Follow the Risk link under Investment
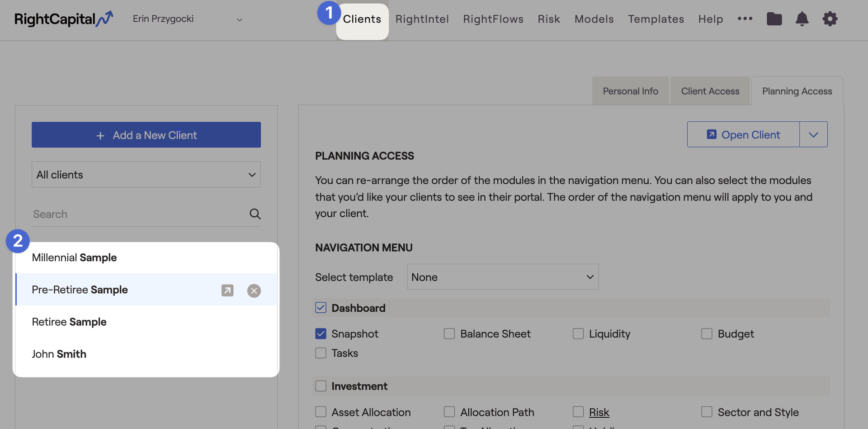Image resolution: width=868 pixels, height=429 pixels. pyautogui.click(x=599, y=412)
